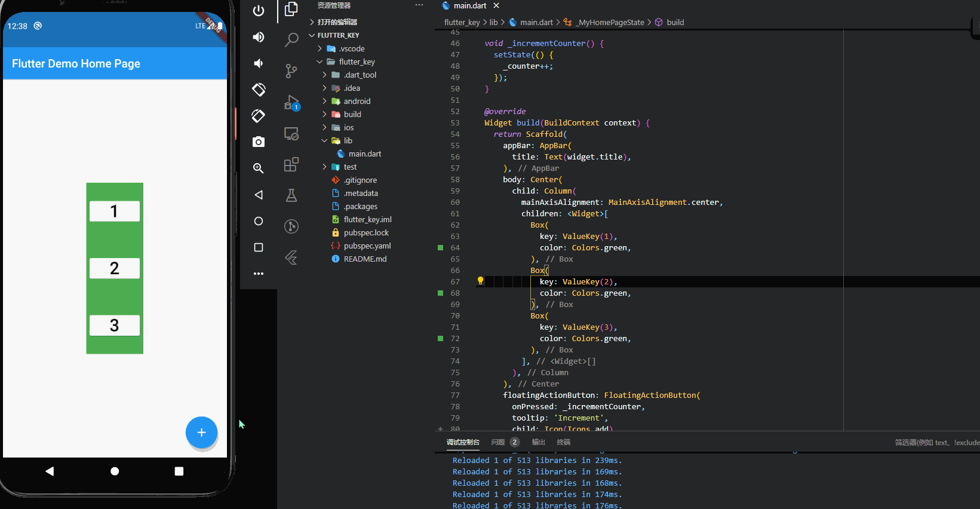Open explorer panel more actions ellipsis

419,5
